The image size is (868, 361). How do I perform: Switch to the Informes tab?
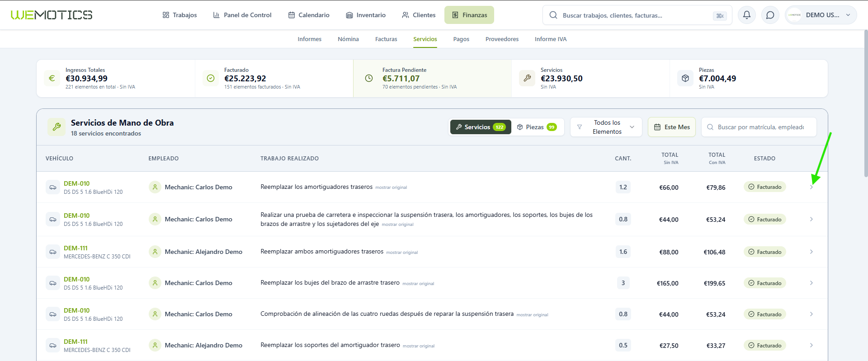309,39
